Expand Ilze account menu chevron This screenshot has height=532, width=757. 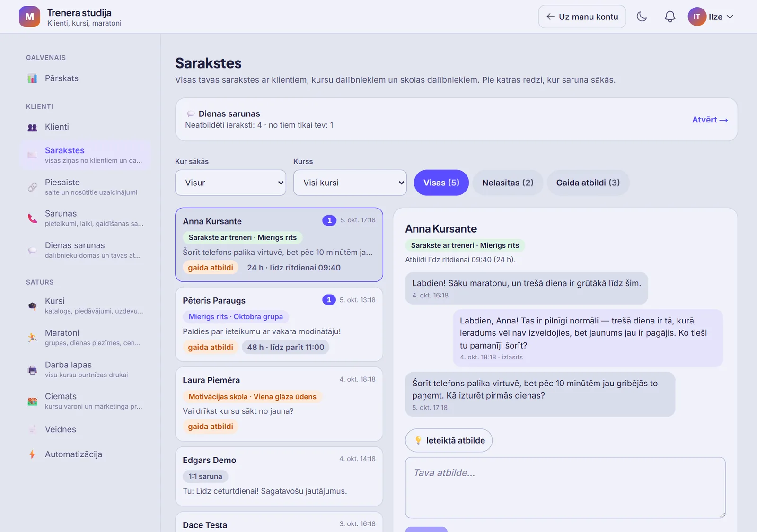pos(730,17)
